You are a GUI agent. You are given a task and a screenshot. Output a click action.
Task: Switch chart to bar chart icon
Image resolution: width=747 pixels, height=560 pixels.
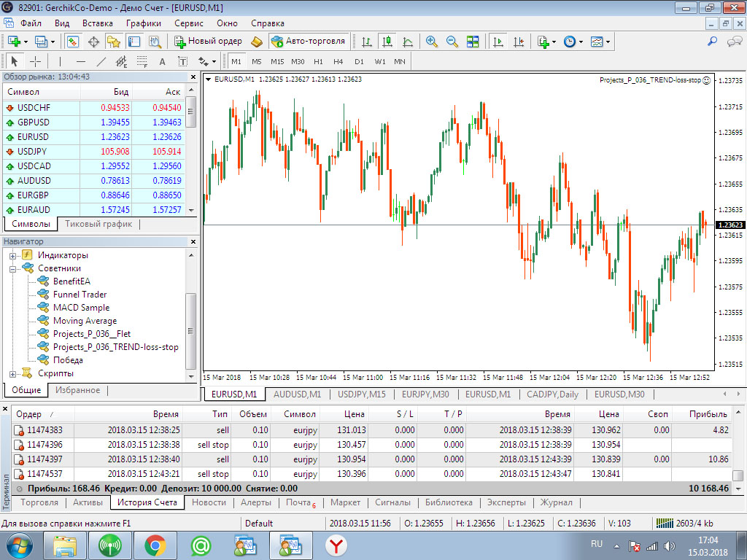[367, 42]
